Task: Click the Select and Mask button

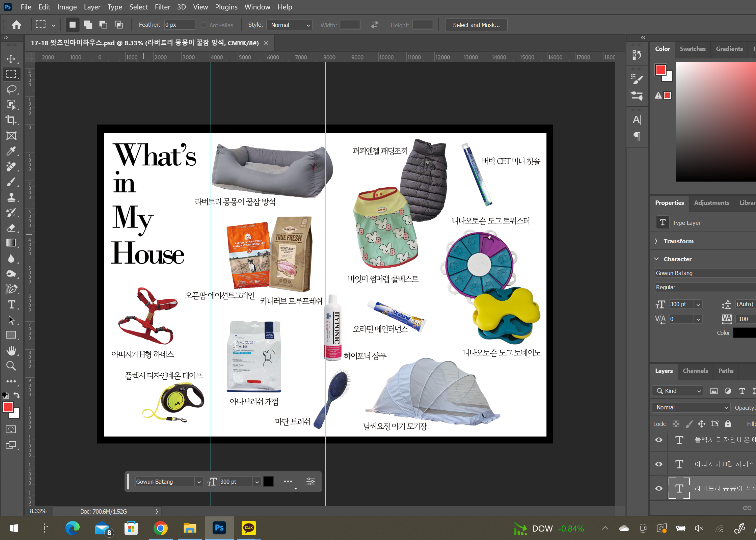Action: [x=476, y=25]
